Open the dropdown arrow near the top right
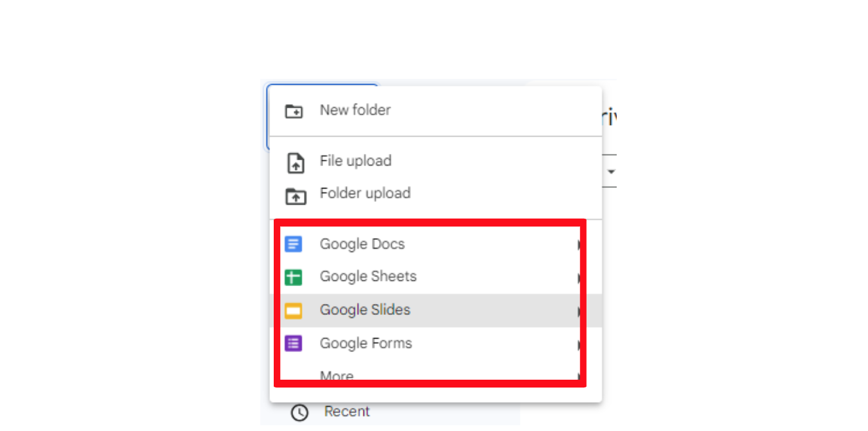The width and height of the screenshot is (868, 431). tap(611, 171)
